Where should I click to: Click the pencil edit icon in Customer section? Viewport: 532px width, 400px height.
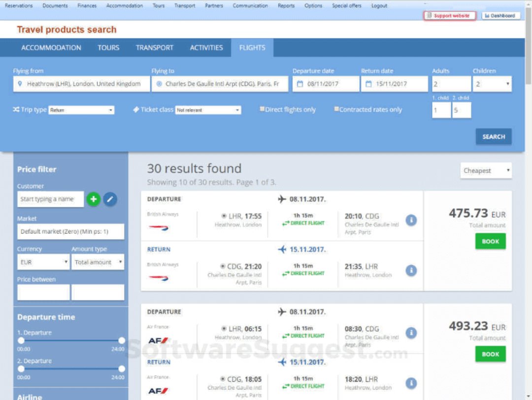[x=110, y=199]
